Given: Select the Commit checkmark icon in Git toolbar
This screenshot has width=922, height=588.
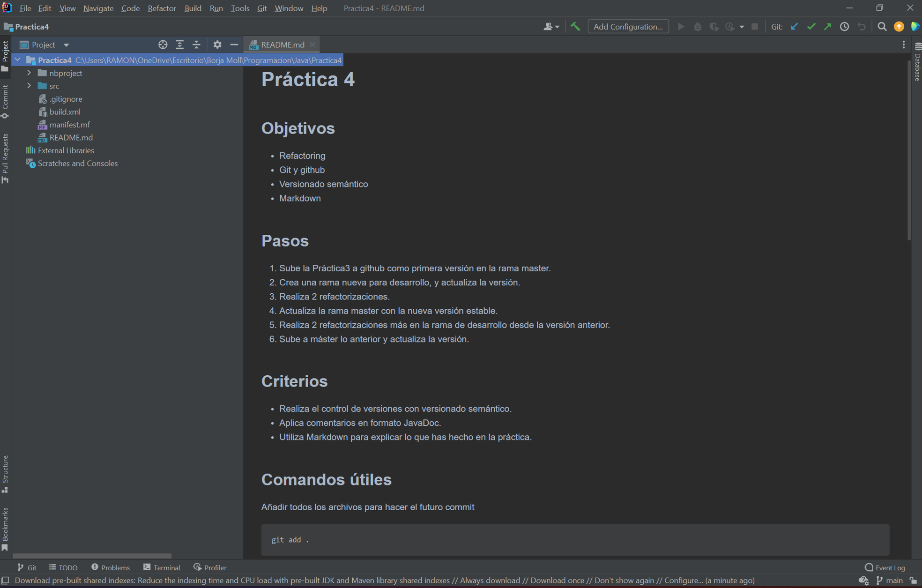Looking at the screenshot, I should [x=811, y=27].
